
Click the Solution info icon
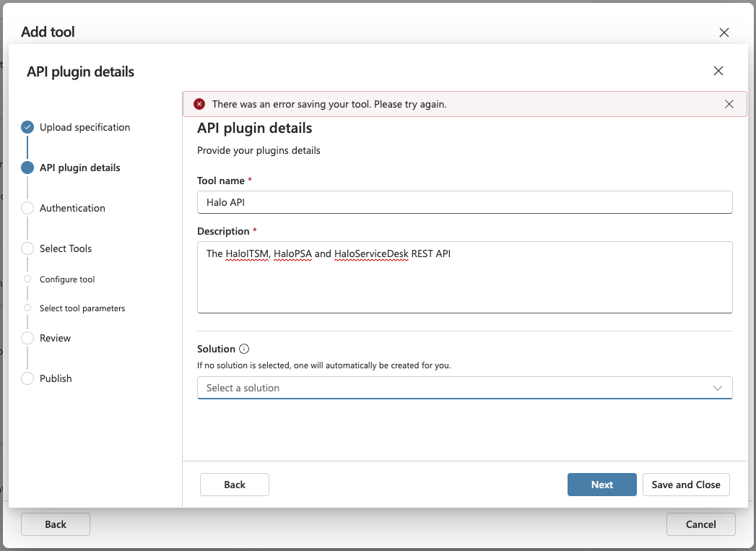pyautogui.click(x=244, y=349)
